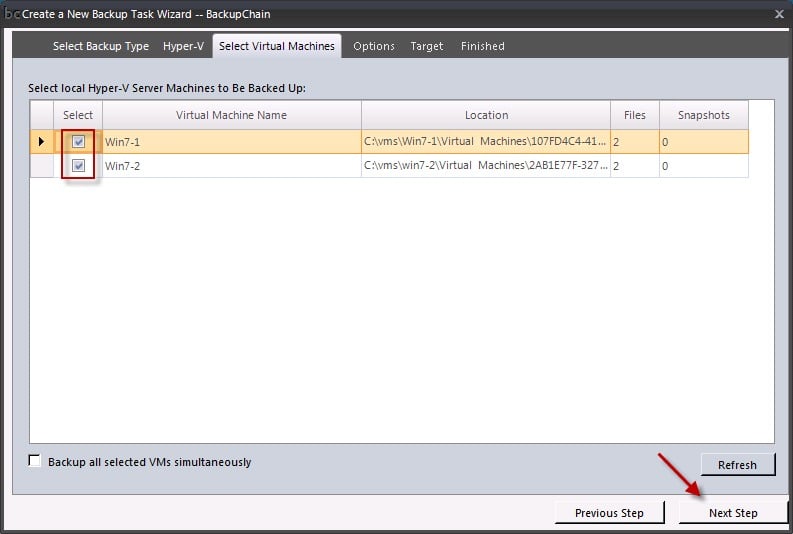Click the Next Step button
This screenshot has height=534, width=793.
coord(733,513)
